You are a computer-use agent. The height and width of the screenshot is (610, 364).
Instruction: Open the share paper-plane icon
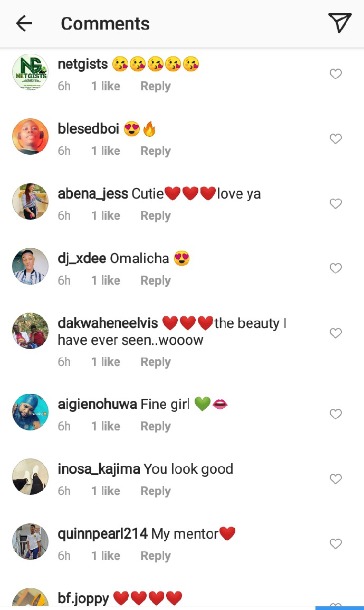pos(340,23)
